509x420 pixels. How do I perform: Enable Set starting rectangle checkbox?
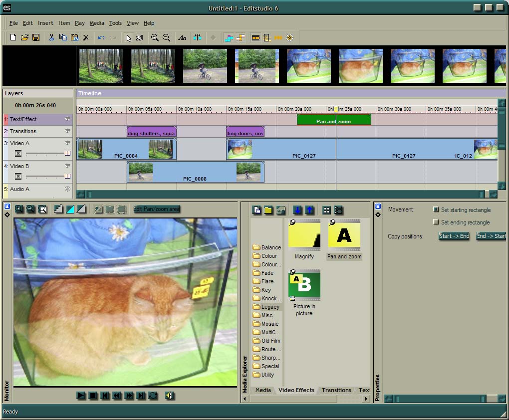pos(436,210)
